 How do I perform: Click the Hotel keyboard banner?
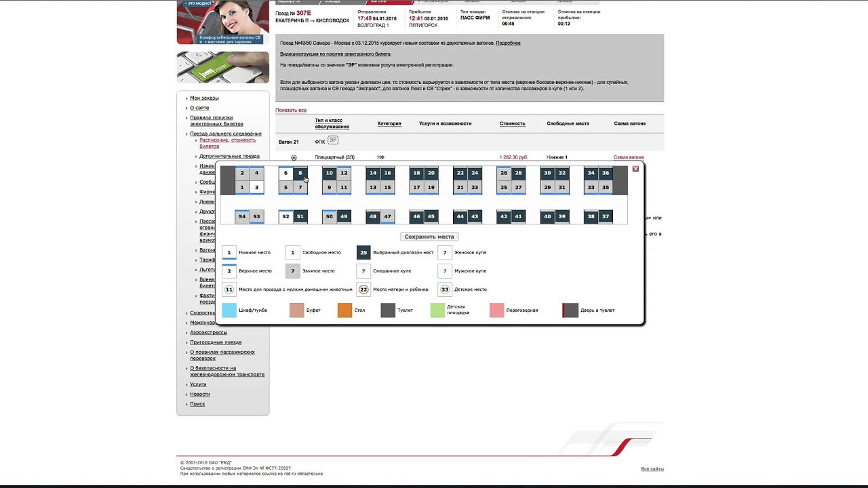click(223, 67)
